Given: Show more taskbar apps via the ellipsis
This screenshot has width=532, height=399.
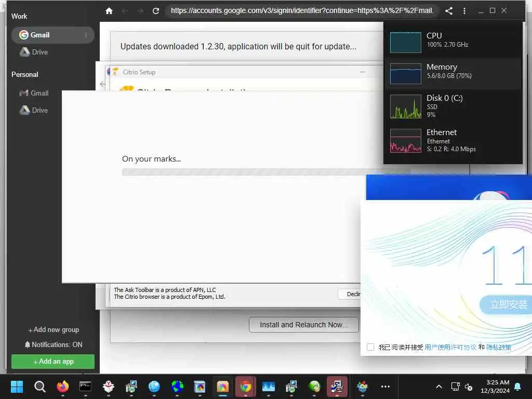Looking at the screenshot, I should 385,387.
